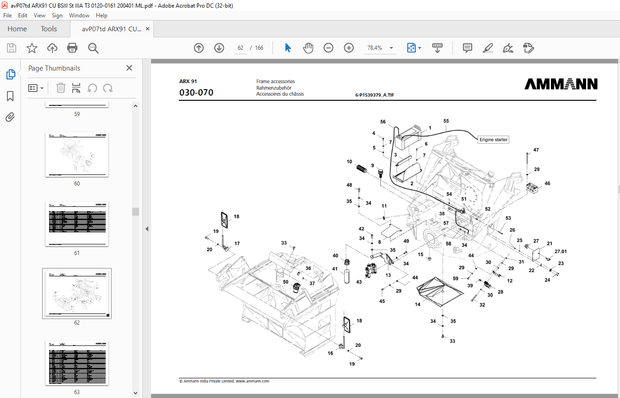The image size is (620, 398).
Task: Click the Ammann India copyright footer text
Action: coord(224,381)
